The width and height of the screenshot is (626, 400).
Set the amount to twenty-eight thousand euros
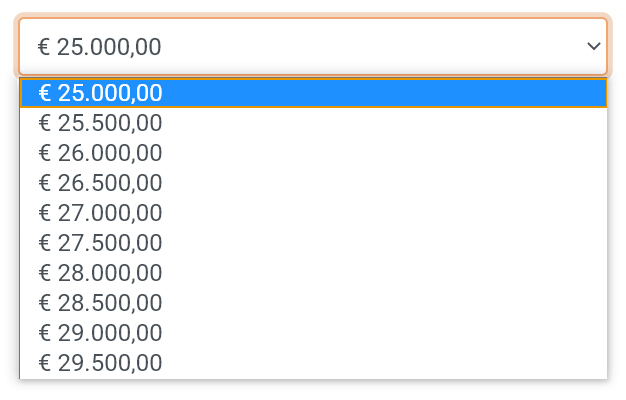[x=313, y=273]
